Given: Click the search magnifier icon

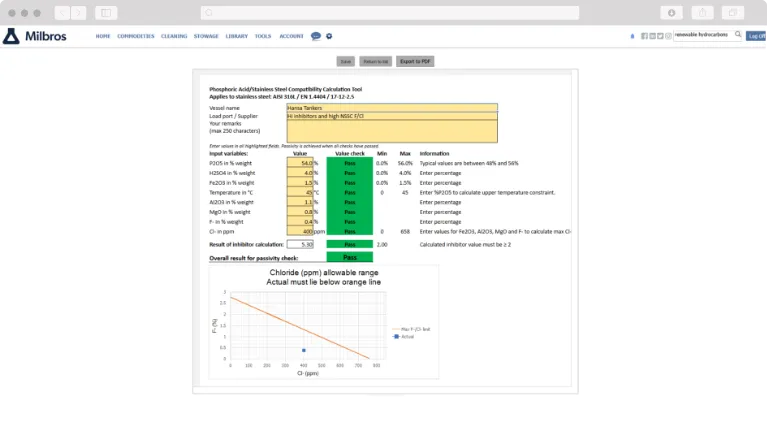Looking at the screenshot, I should pos(738,34).
